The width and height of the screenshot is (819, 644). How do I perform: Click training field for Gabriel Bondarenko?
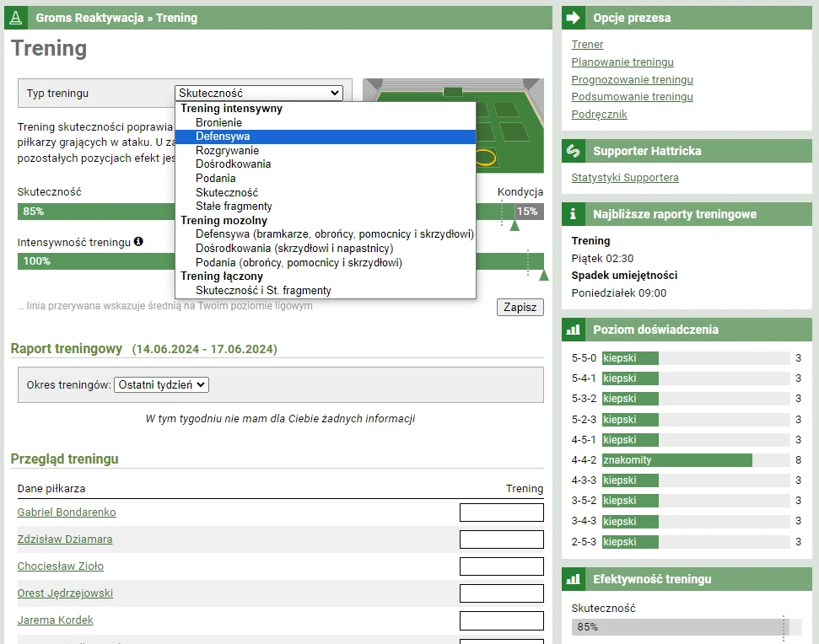[501, 513]
